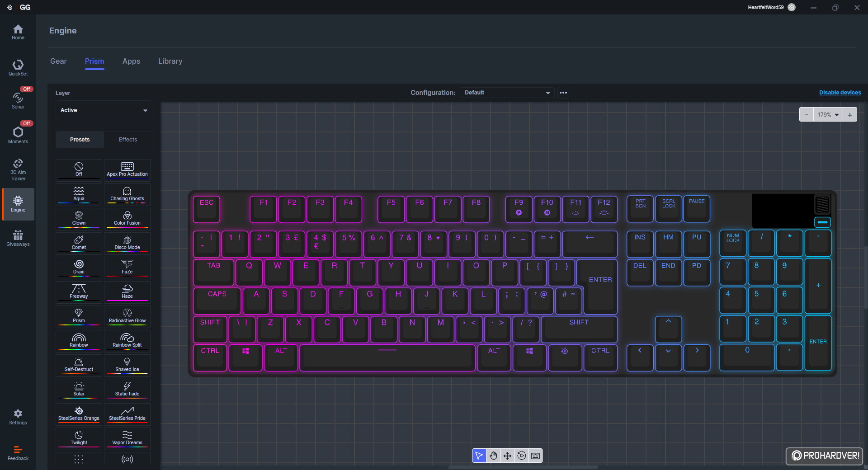Select the ESC key on keyboard

tap(207, 209)
